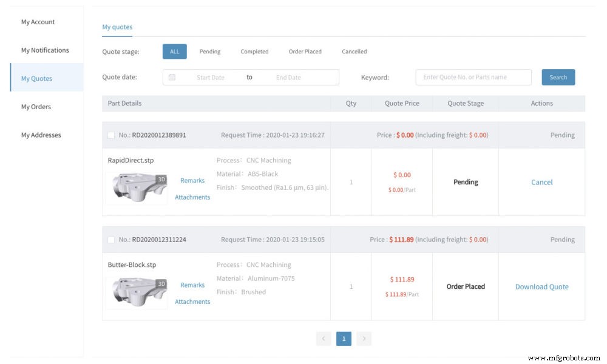
Task: Open the My Orders section
Action: point(36,106)
